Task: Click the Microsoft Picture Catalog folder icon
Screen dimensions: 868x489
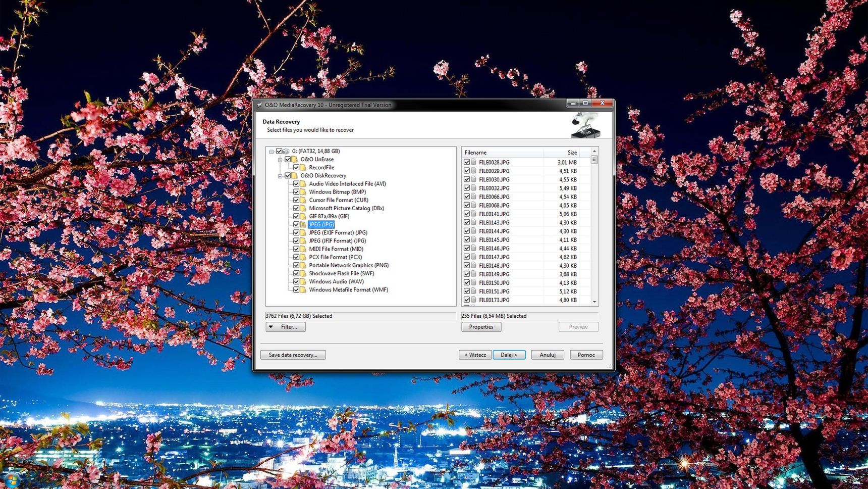Action: pos(303,208)
